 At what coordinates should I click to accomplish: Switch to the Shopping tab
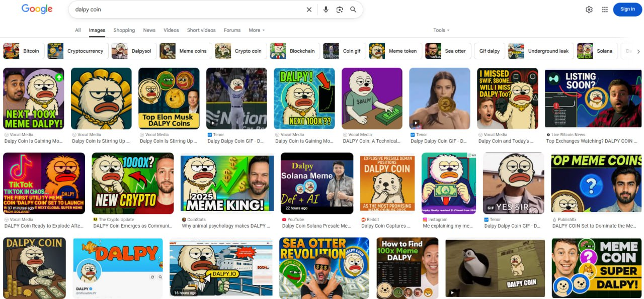pos(124,30)
